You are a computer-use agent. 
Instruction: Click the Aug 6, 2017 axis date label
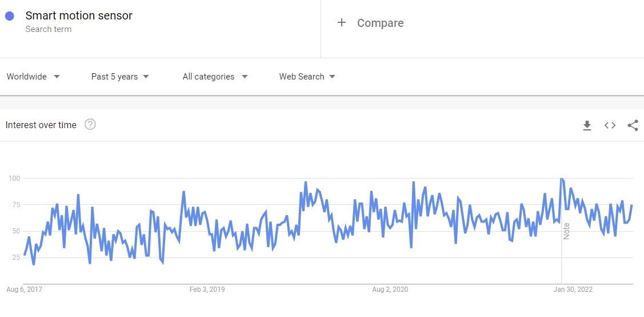point(24,290)
